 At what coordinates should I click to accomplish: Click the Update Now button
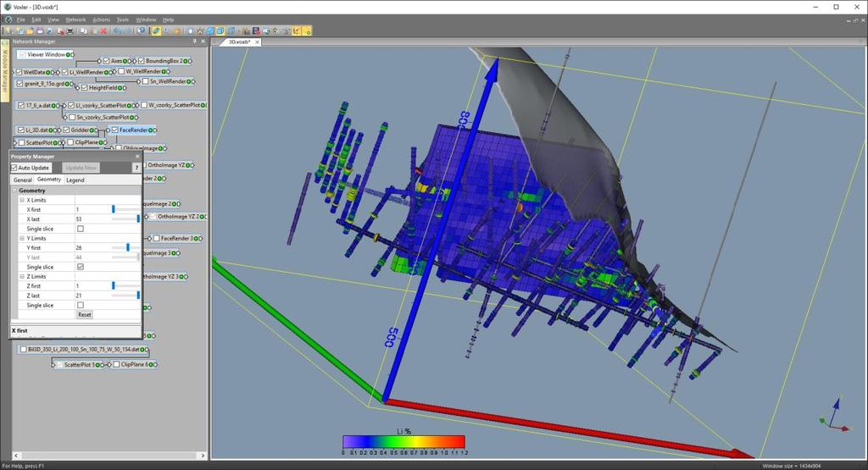(x=81, y=168)
